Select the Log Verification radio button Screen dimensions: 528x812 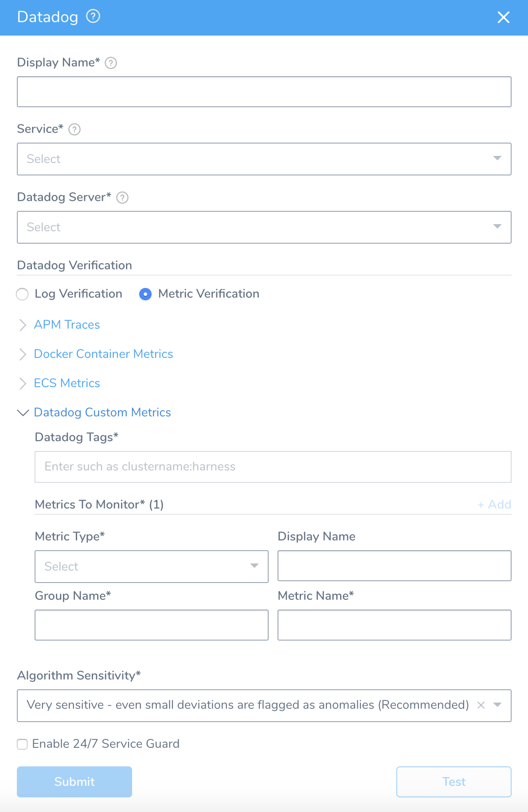[22, 294]
